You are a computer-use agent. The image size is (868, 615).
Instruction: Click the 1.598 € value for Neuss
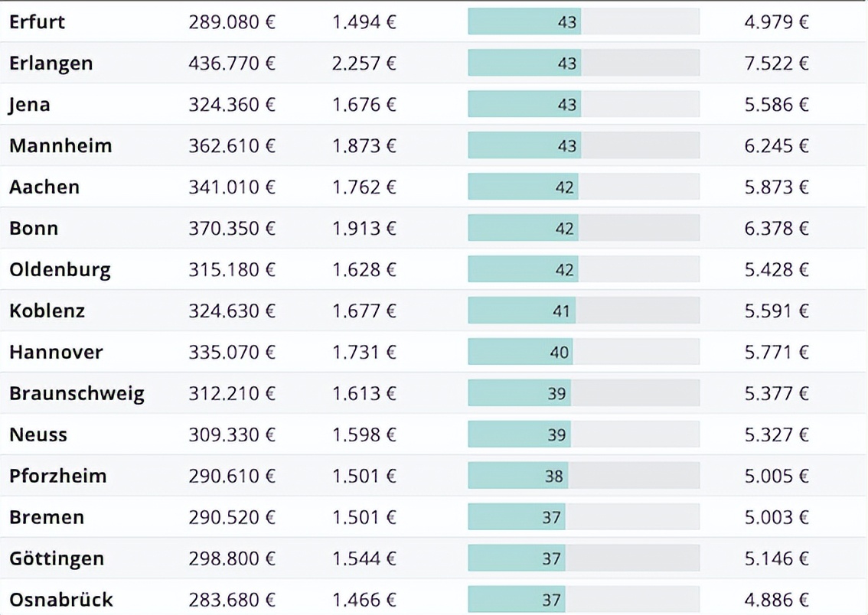click(364, 434)
